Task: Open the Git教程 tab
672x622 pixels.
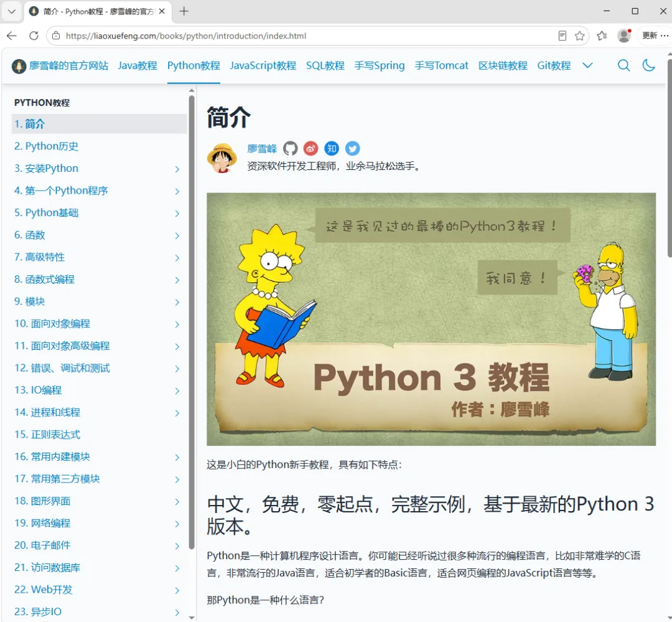Action: coord(554,65)
